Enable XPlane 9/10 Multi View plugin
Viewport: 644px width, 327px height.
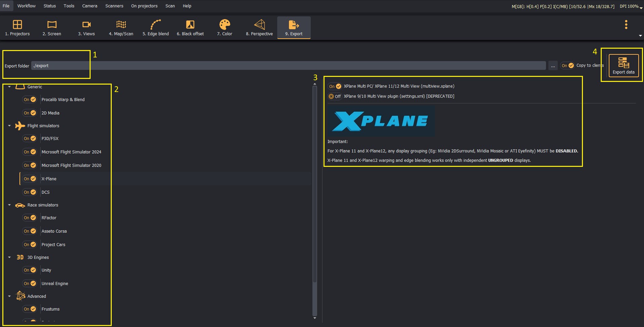(x=335, y=96)
